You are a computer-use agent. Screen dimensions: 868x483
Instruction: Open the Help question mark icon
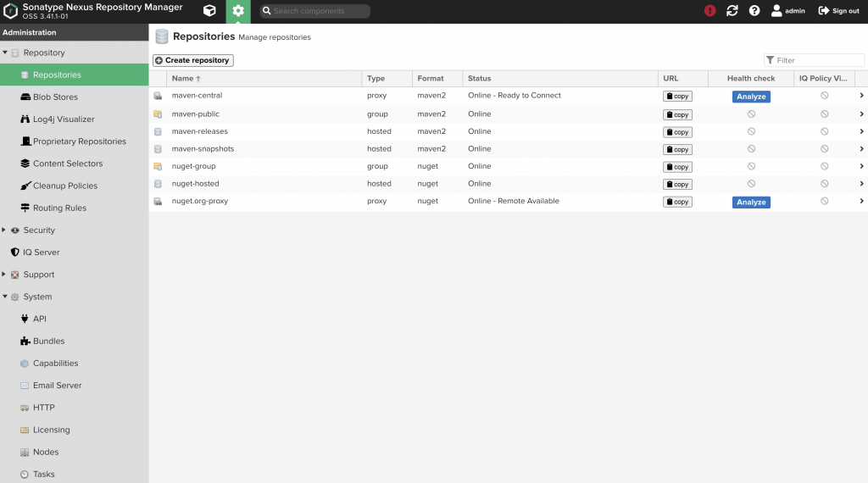click(x=754, y=10)
